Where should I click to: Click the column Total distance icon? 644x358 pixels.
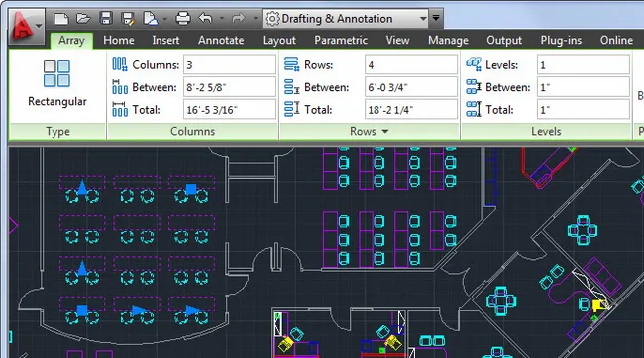120,109
